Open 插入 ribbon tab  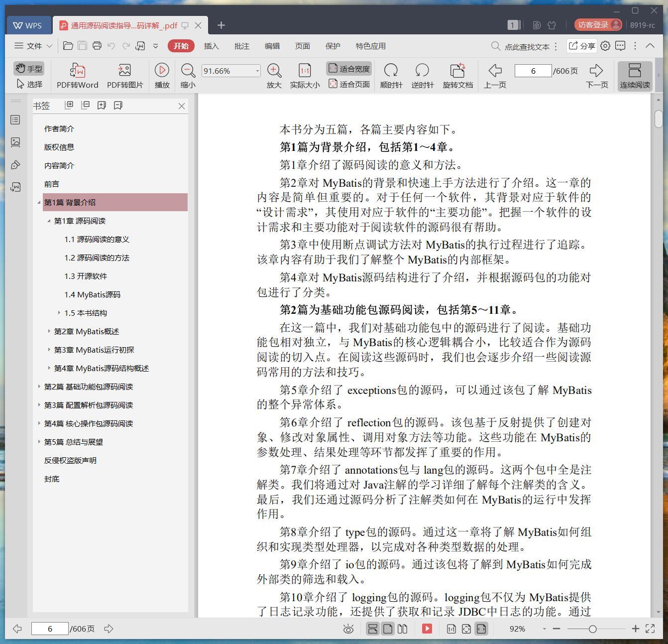[x=211, y=46]
